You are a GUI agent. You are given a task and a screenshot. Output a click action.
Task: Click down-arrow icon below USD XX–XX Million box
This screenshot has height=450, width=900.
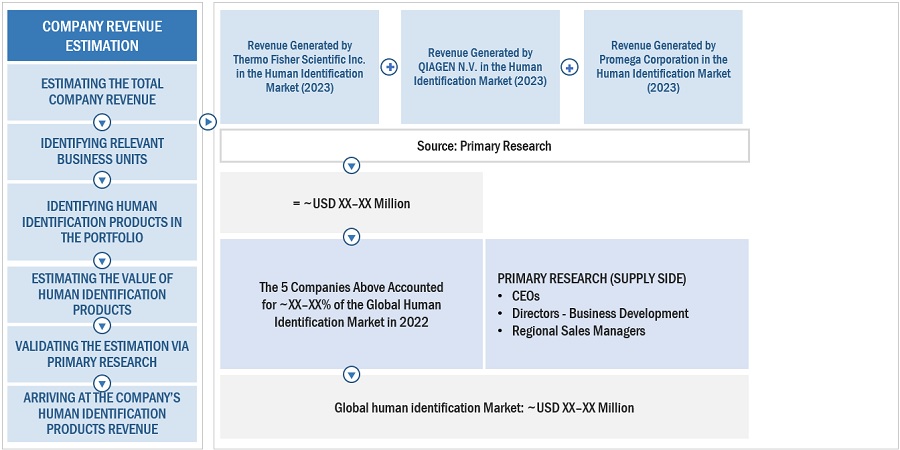[x=351, y=237]
